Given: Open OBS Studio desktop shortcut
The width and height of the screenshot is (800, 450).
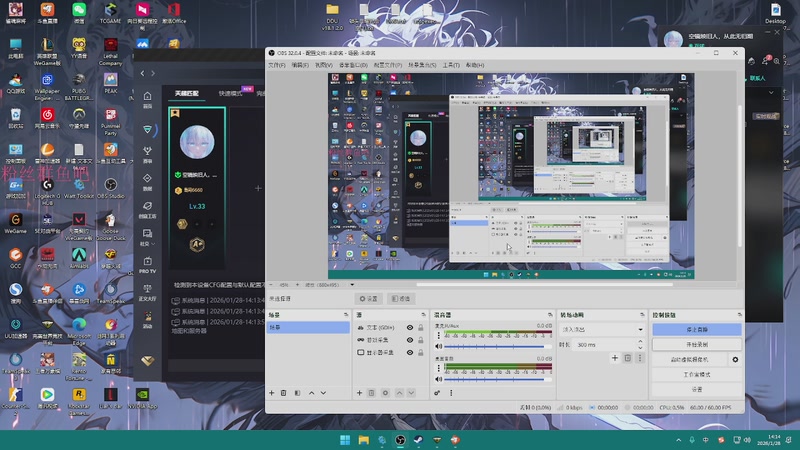Looking at the screenshot, I should 110,188.
